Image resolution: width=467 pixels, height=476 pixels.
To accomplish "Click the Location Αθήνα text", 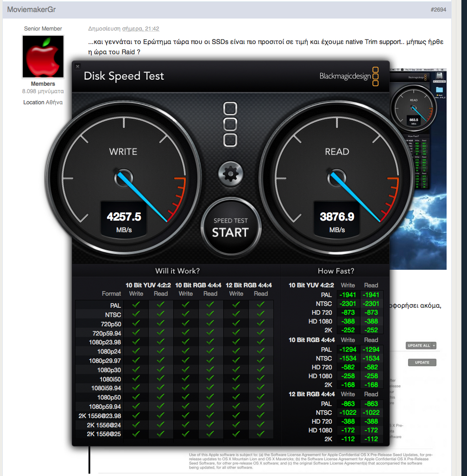I will [43, 102].
